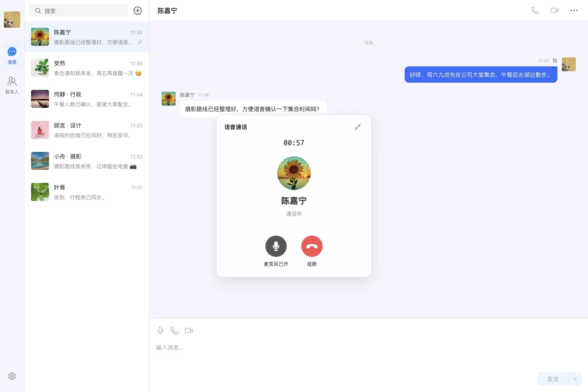Expand the send options dropdown arrow
588x392 pixels.
pyautogui.click(x=575, y=379)
